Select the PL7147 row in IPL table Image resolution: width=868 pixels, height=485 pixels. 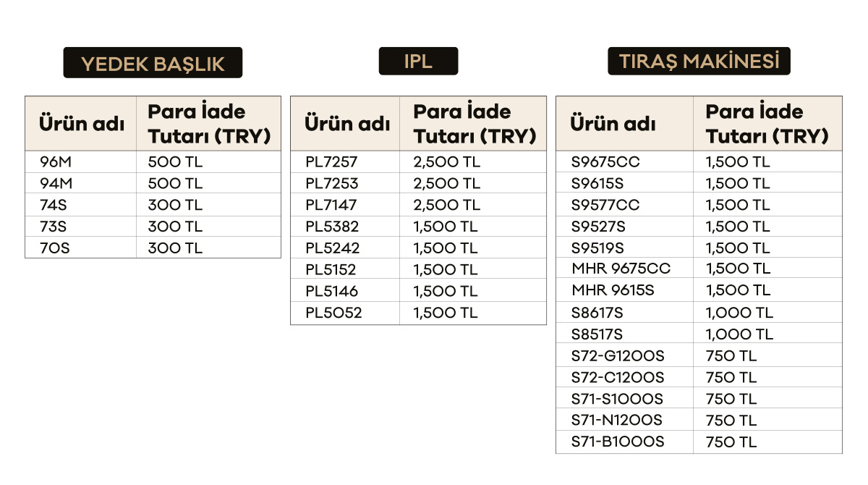point(331,205)
